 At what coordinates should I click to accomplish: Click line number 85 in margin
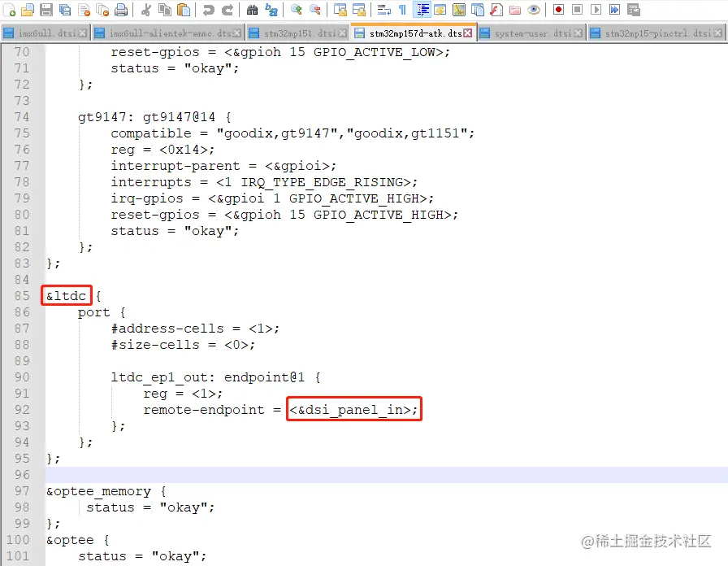(x=22, y=296)
